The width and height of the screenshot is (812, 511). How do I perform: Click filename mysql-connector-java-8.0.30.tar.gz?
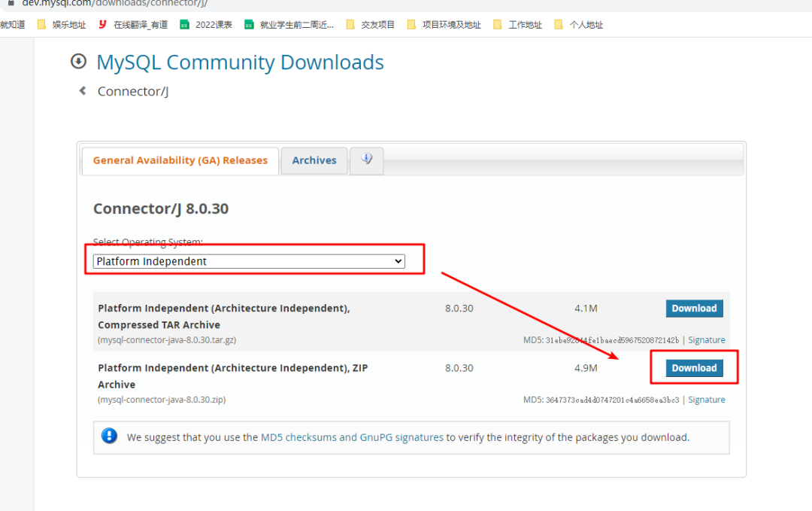click(x=167, y=340)
